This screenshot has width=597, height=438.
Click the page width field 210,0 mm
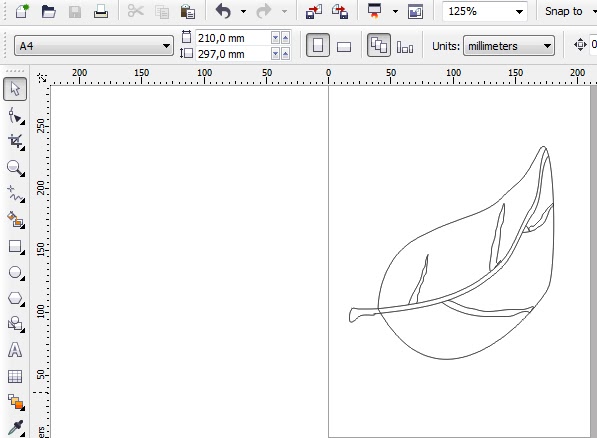(233, 38)
